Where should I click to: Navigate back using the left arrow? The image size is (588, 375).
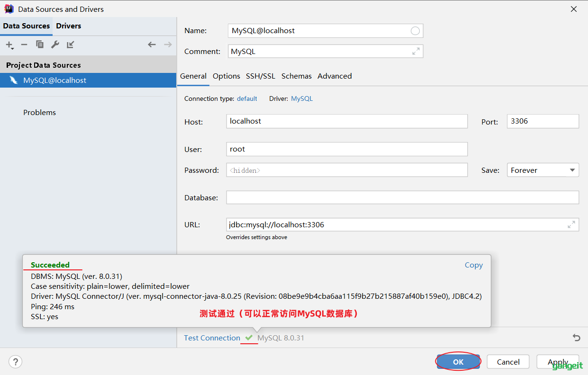152,45
